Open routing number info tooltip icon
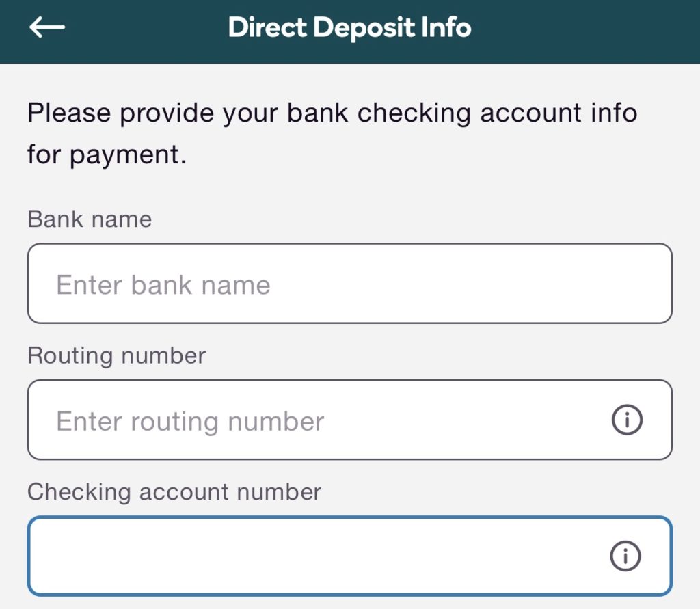The image size is (700, 609). tap(627, 420)
